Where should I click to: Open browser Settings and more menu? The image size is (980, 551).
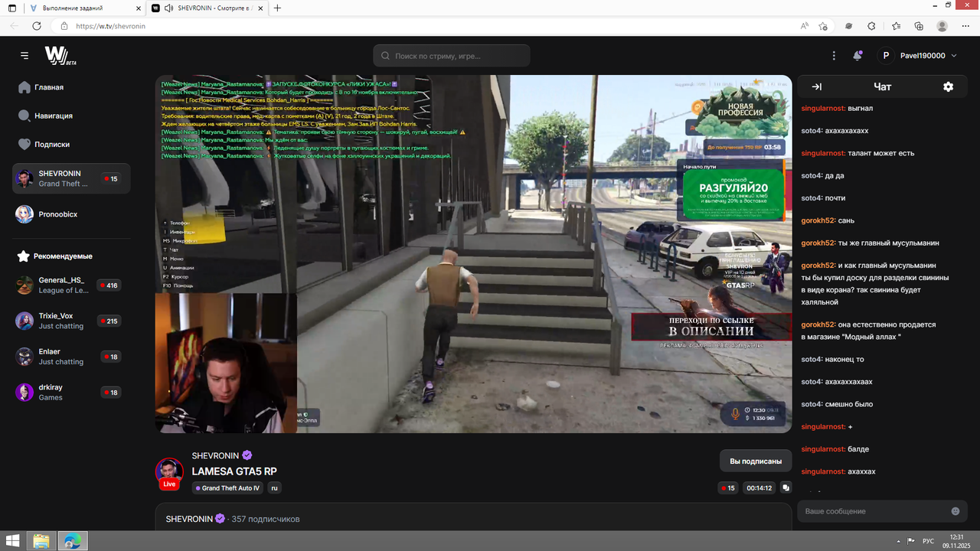pyautogui.click(x=965, y=26)
